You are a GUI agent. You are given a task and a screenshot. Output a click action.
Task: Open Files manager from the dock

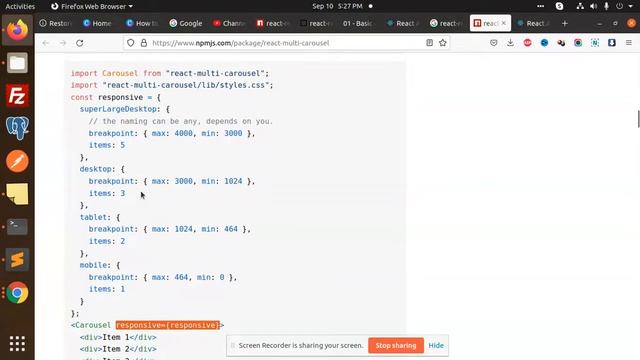(17, 63)
